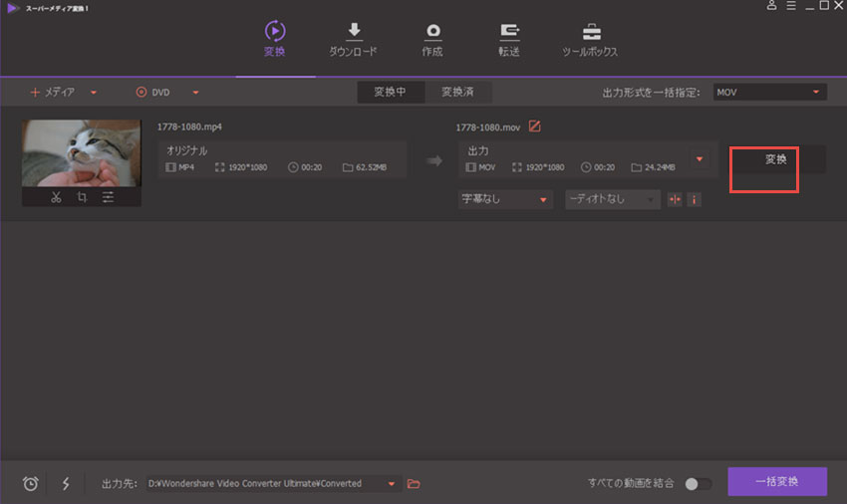Click the edit filename pencil icon
Viewport: 847px width, 504px height.
tap(535, 126)
